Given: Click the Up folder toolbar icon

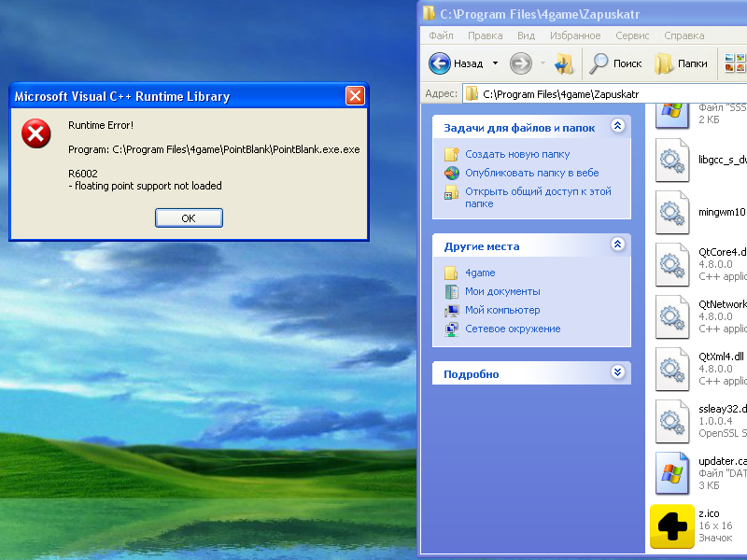Looking at the screenshot, I should pyautogui.click(x=565, y=63).
